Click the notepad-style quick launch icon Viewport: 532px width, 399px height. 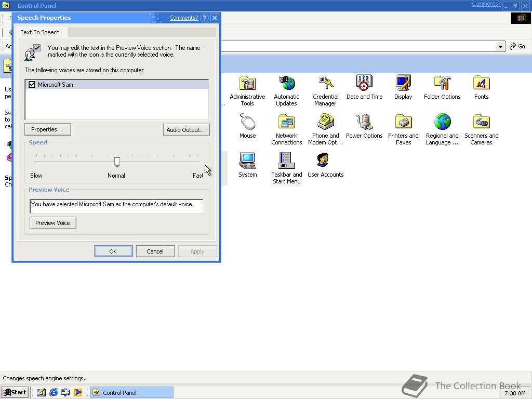point(42,392)
